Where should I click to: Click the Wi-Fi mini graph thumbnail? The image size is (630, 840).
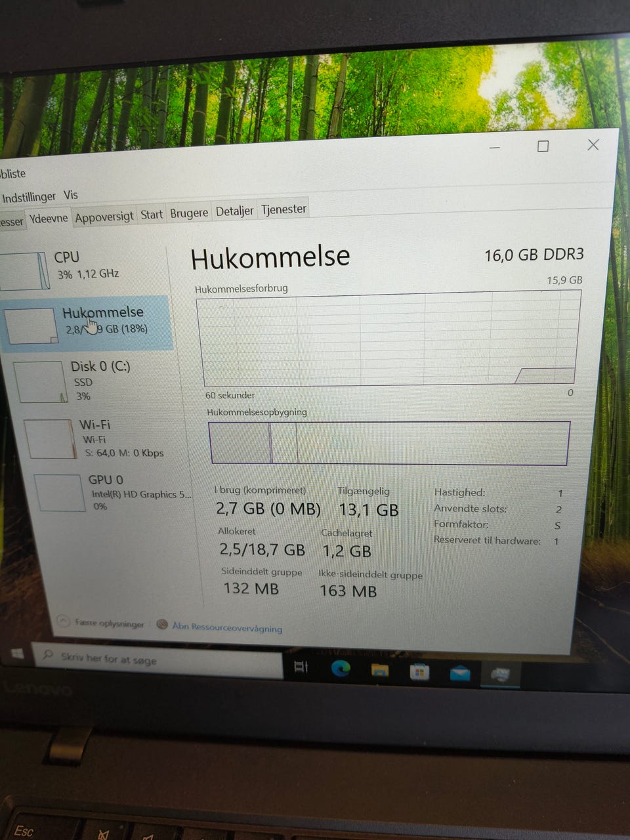click(51, 438)
